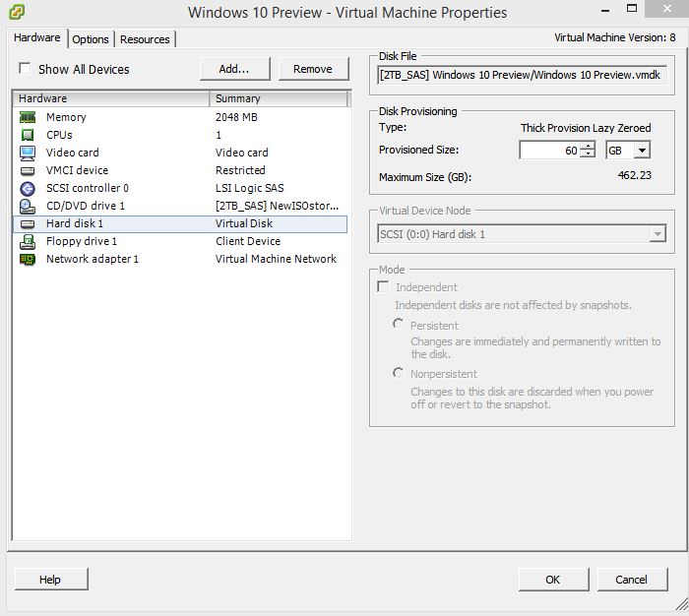Click the CPUs chip icon
Viewport: 689px width, 616px height.
(28, 135)
